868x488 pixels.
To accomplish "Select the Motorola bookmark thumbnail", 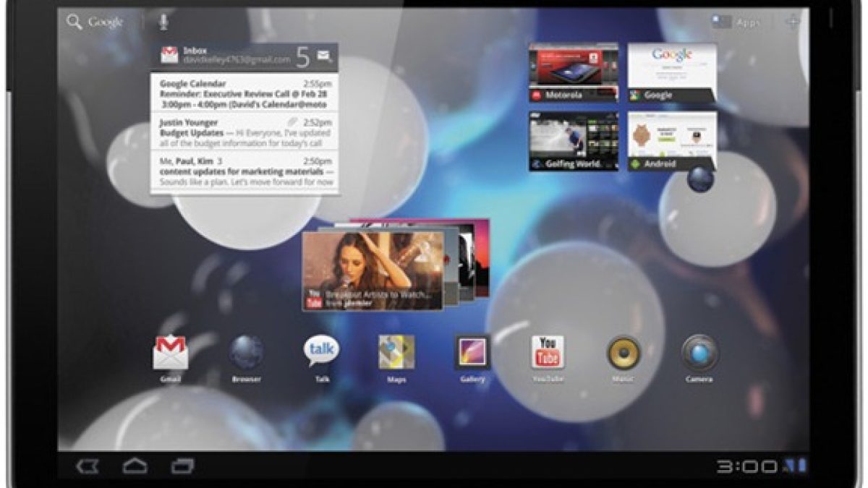I will click(x=573, y=72).
